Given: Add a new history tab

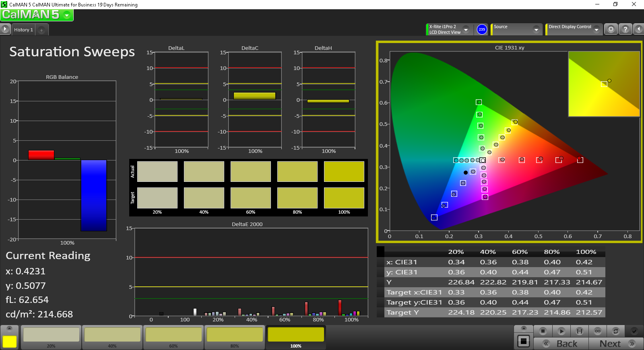Looking at the screenshot, I should point(41,30).
